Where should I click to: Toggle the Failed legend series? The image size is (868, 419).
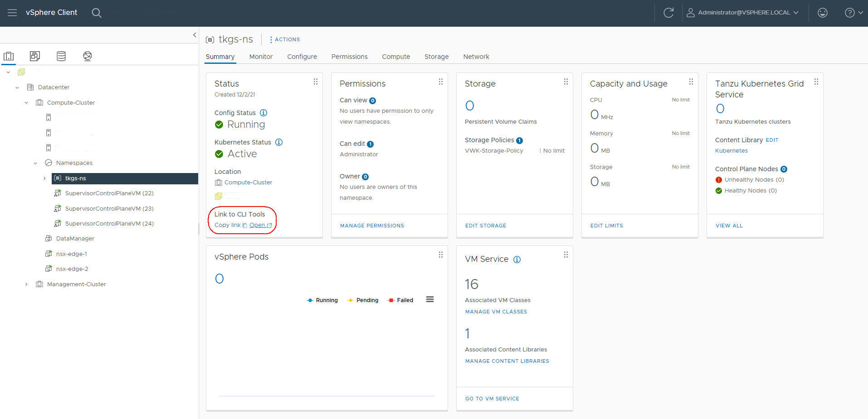pos(400,300)
